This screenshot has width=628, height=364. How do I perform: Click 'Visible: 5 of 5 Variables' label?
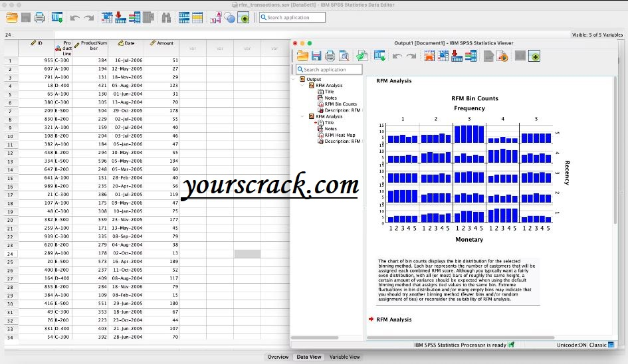[597, 35]
